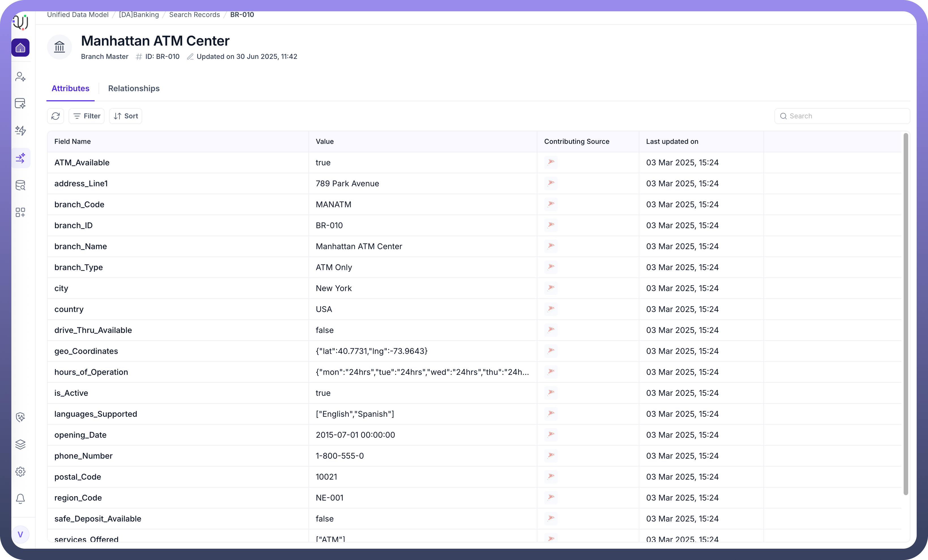The width and height of the screenshot is (928, 560).
Task: Click the lightning bolt sidebar icon
Action: click(20, 131)
